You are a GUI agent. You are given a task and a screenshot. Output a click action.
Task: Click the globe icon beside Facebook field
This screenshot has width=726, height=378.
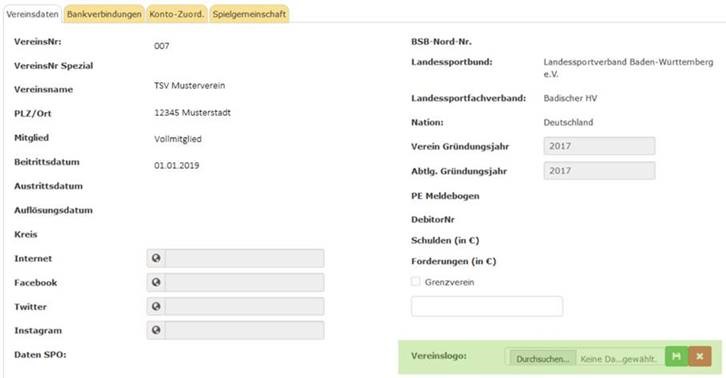click(x=156, y=282)
